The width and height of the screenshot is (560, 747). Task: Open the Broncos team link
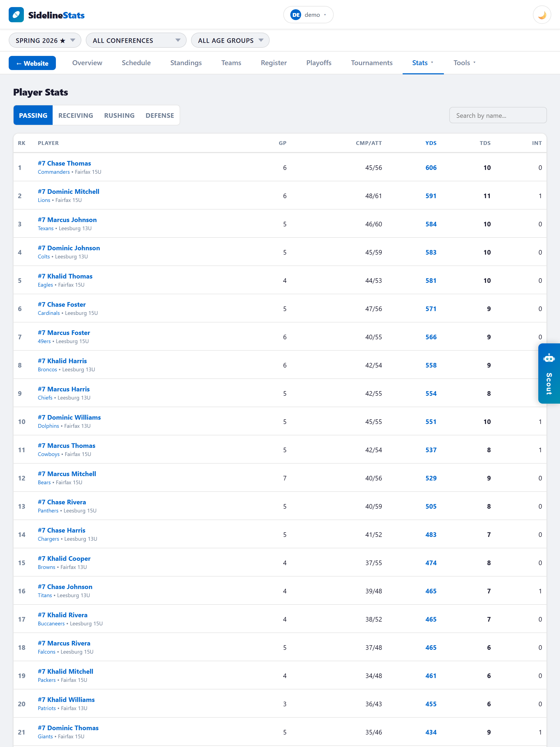(47, 369)
